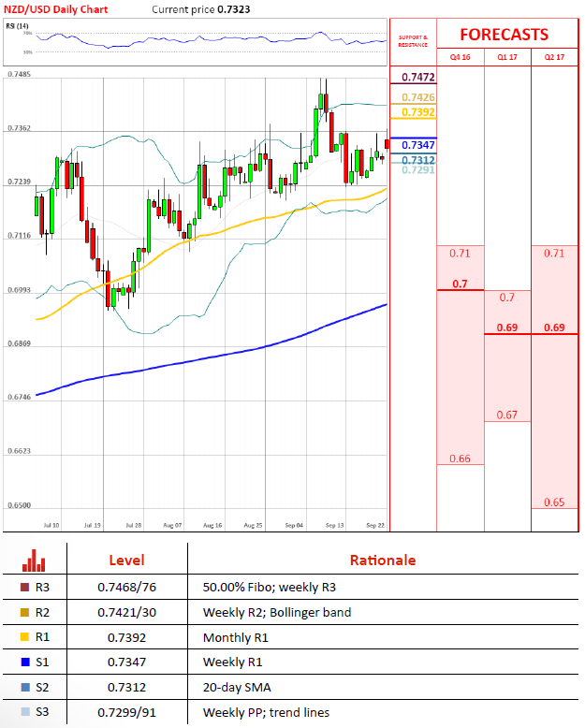The height and width of the screenshot is (728, 585).
Task: Click the FORECASTS heading
Action: point(505,35)
